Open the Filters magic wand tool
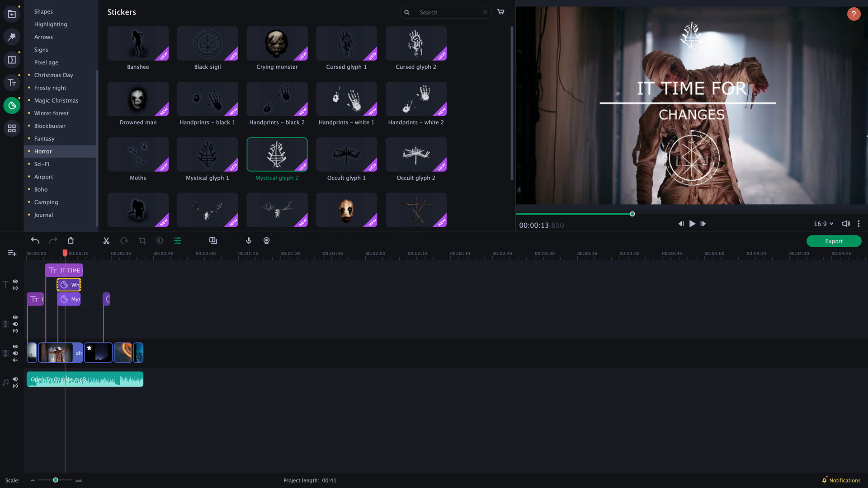This screenshot has height=488, width=868. pyautogui.click(x=12, y=37)
